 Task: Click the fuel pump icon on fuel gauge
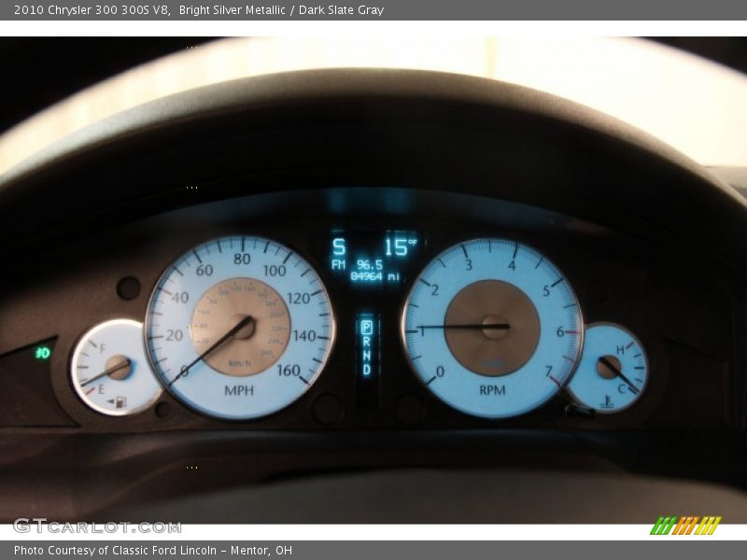click(121, 402)
